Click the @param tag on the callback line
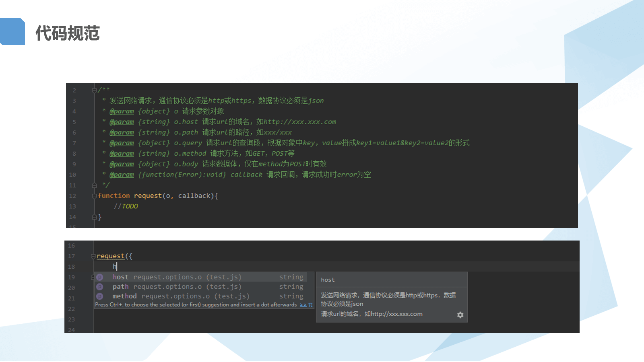This screenshot has width=644, height=362. coord(122,175)
